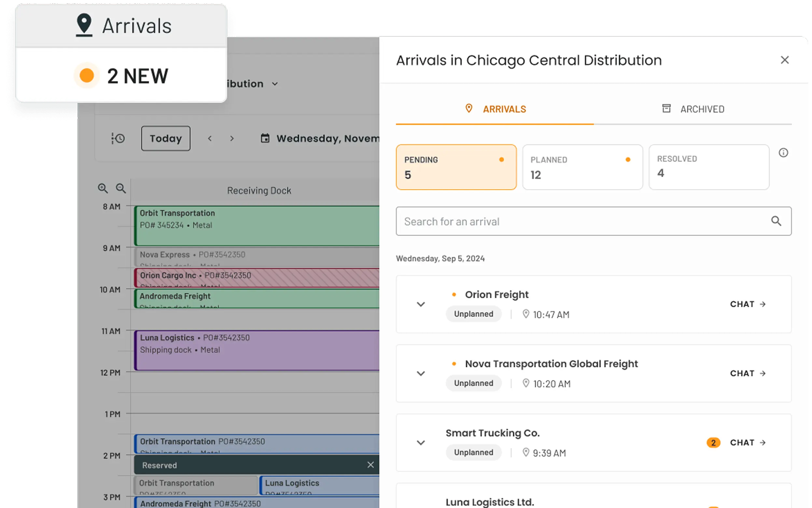Toggle the Pending arrivals filter
Viewport: 812px width, 508px height.
[456, 167]
